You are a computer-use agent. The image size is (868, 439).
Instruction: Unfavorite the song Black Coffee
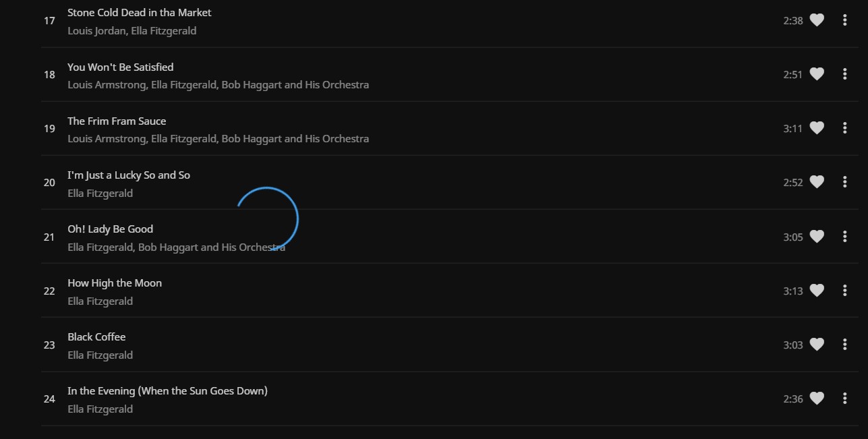pos(816,345)
